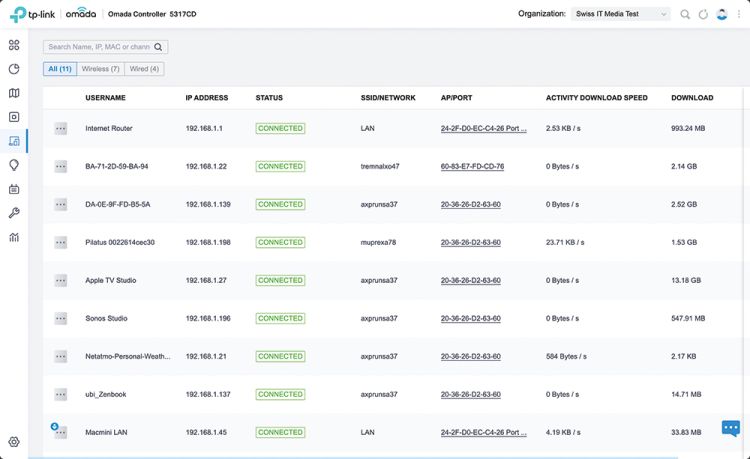Switch to the Wireless (7) tab
This screenshot has height=459, width=750.
(100, 69)
